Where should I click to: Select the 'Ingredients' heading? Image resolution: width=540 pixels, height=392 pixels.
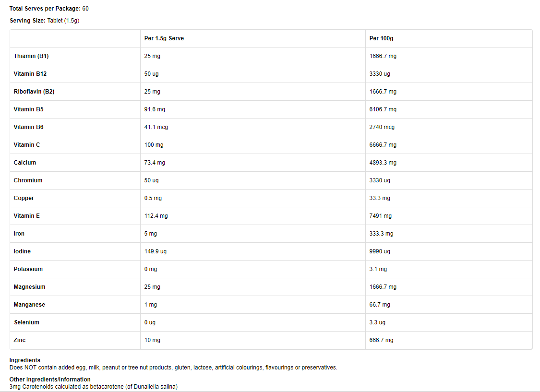click(25, 360)
